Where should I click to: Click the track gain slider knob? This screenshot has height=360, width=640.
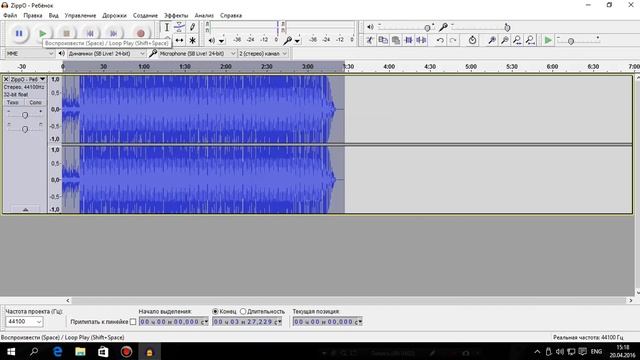[x=25, y=116]
